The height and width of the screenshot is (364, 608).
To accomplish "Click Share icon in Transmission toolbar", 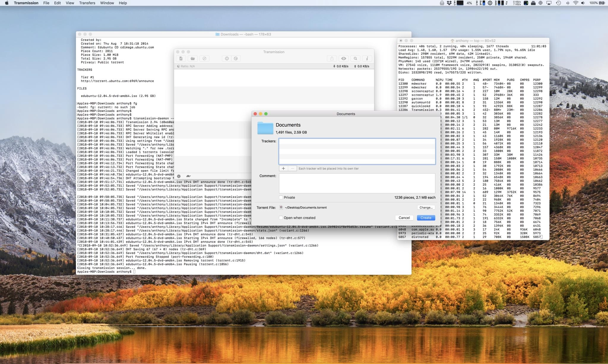I will click(332, 58).
